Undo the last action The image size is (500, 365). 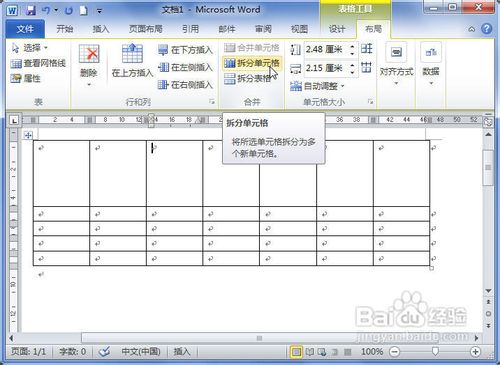[x=46, y=11]
